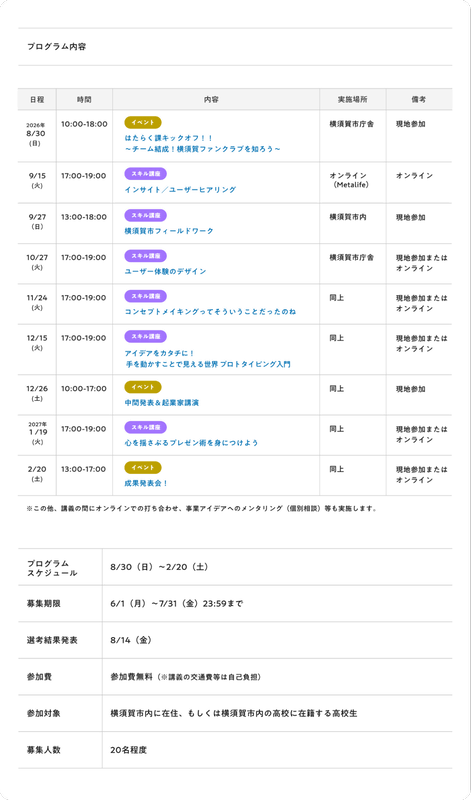Click the スキル講座 badge in the 9/27 row
Screen dimensions: 471x800
(x=145, y=215)
